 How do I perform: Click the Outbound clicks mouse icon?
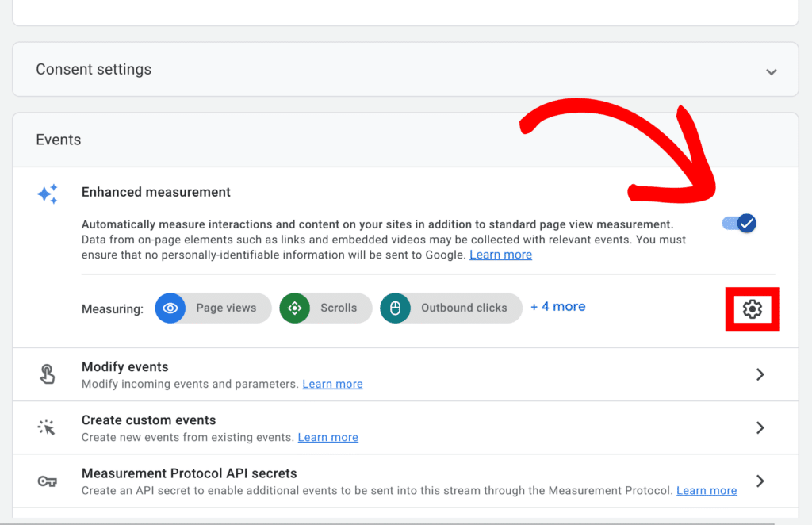click(395, 308)
